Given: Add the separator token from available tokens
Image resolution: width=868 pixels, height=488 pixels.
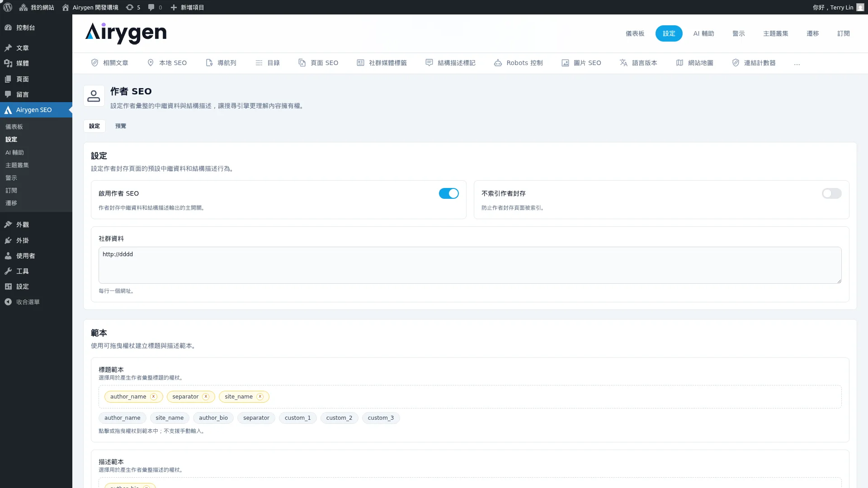Looking at the screenshot, I should click(x=256, y=418).
